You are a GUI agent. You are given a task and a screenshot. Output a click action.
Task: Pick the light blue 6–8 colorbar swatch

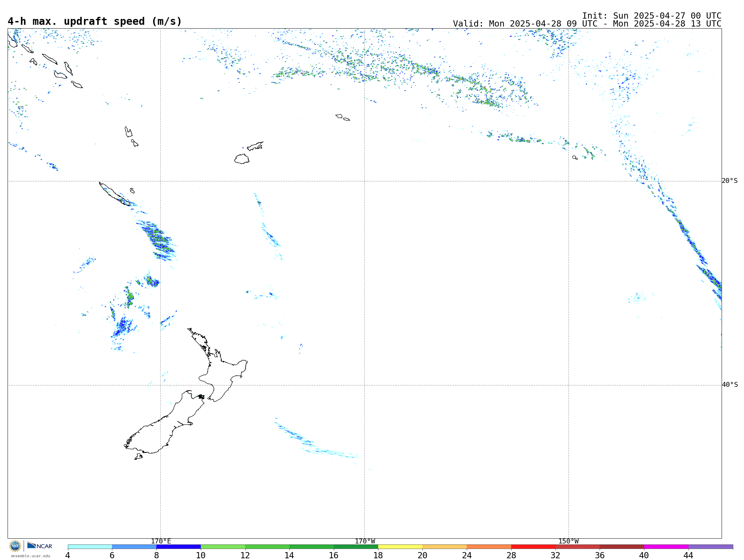tap(134, 547)
